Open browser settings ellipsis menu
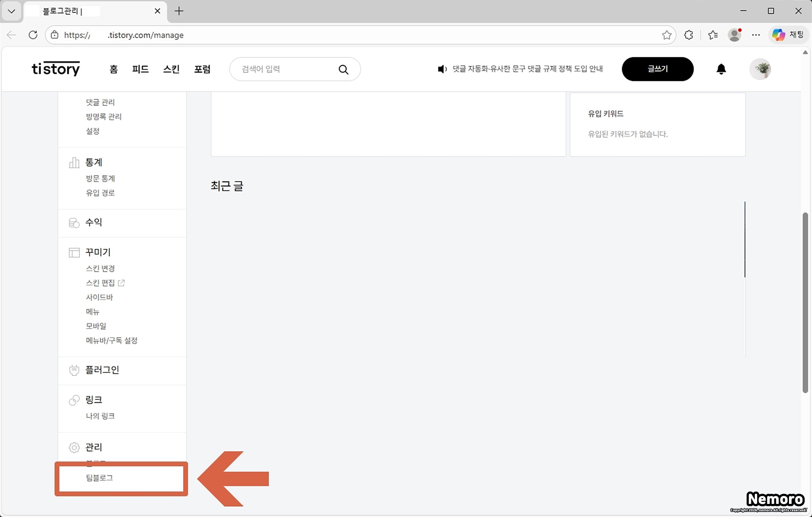 point(756,35)
